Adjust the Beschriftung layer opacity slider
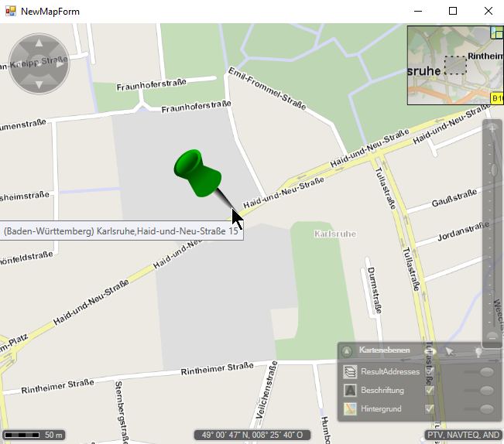The width and height of the screenshot is (504, 444). [x=485, y=391]
